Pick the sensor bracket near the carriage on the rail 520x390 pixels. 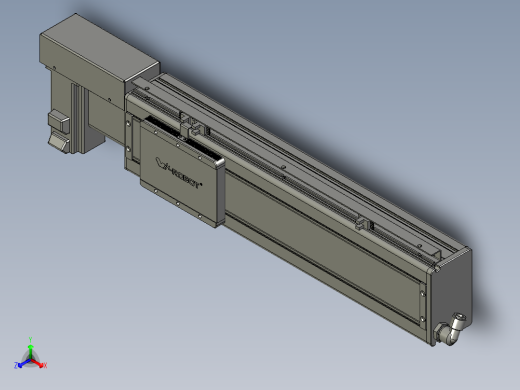[x=193, y=126]
